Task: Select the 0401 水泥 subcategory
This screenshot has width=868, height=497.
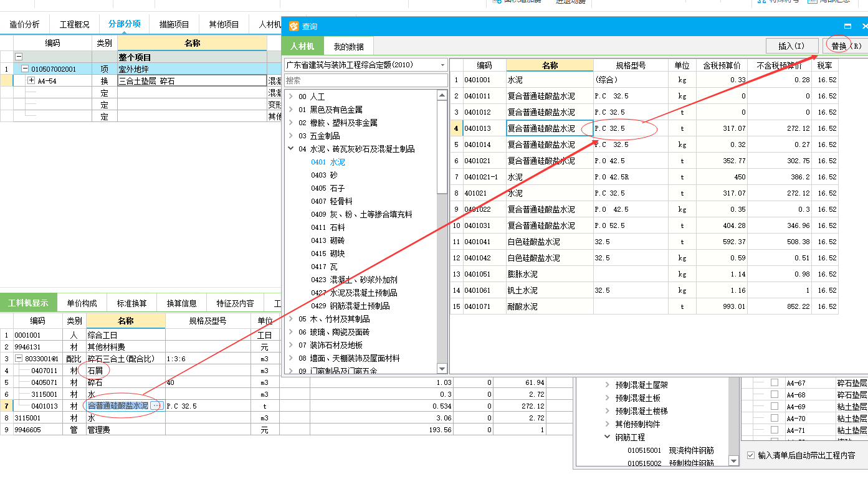Action: click(328, 162)
